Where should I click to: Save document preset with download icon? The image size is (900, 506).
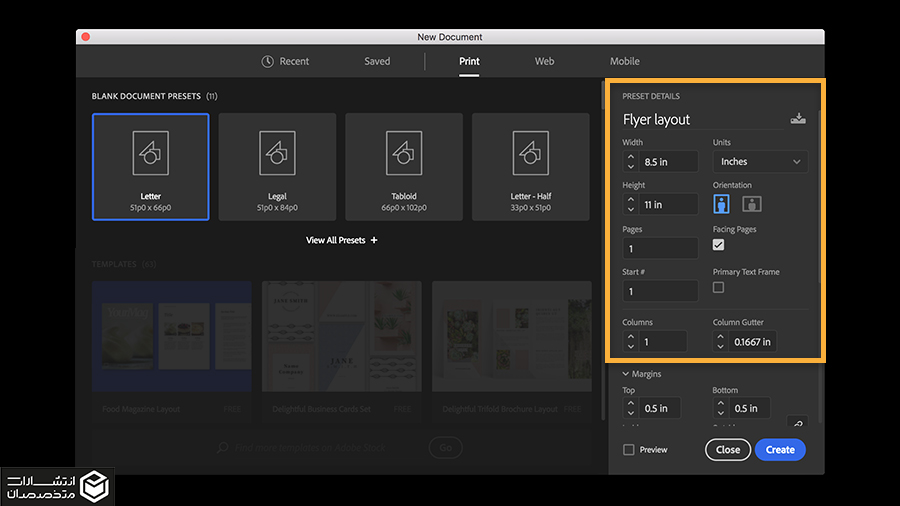coord(798,119)
